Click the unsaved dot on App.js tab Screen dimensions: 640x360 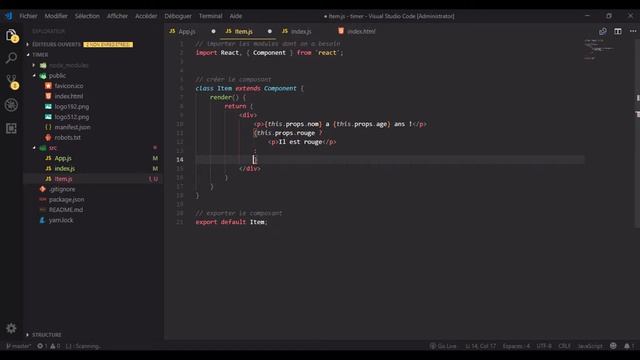[213, 31]
